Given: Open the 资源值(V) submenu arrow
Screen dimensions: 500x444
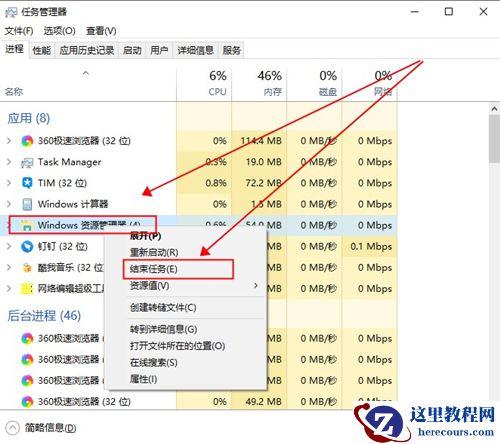Looking at the screenshot, I should click(x=256, y=286).
